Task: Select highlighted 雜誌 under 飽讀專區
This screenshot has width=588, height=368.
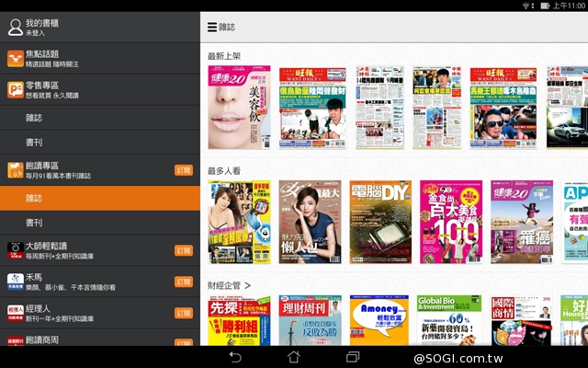Action: point(99,197)
